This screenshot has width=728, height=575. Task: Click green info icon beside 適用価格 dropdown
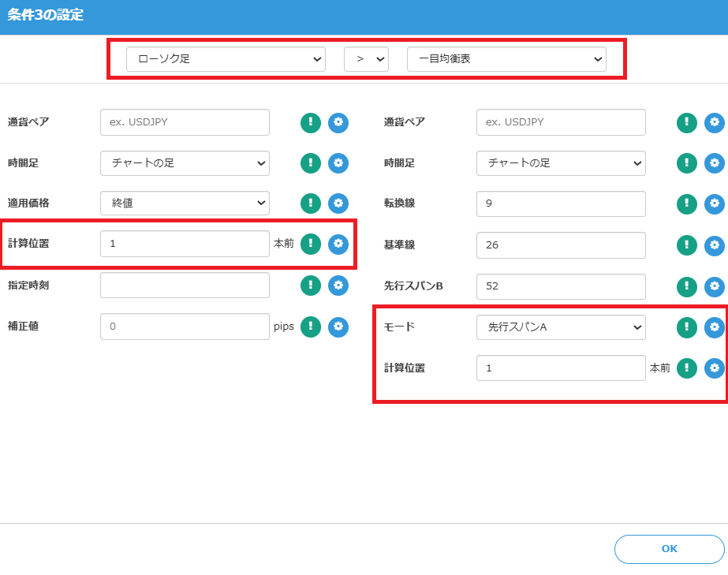pyautogui.click(x=311, y=203)
